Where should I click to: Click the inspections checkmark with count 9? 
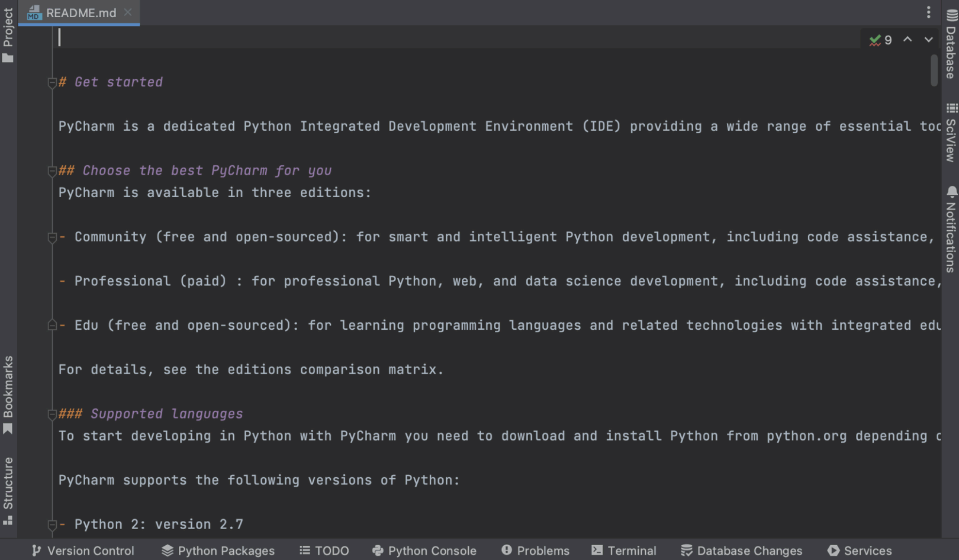(x=880, y=40)
